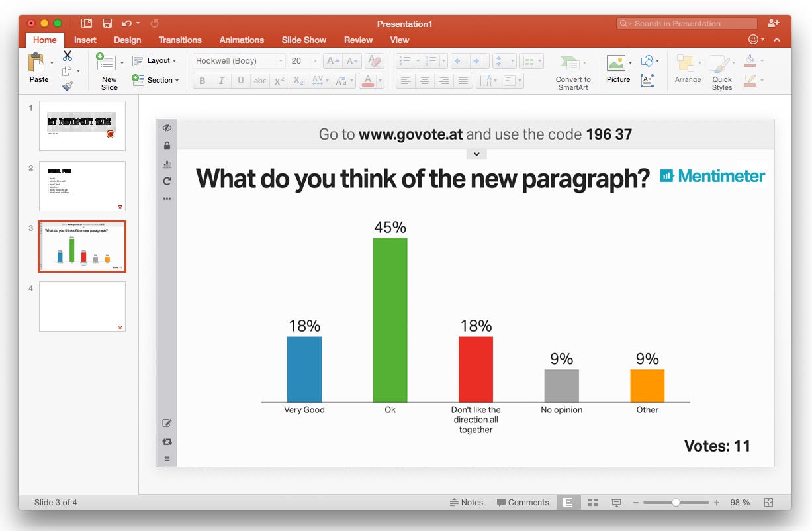Adjust the zoom slider

pyautogui.click(x=676, y=502)
